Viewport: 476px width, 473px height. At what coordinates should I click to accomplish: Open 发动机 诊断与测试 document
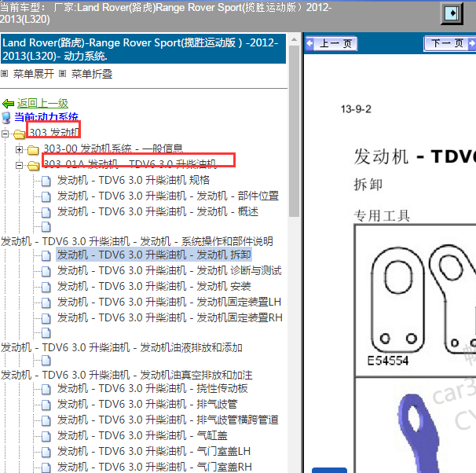(170, 270)
